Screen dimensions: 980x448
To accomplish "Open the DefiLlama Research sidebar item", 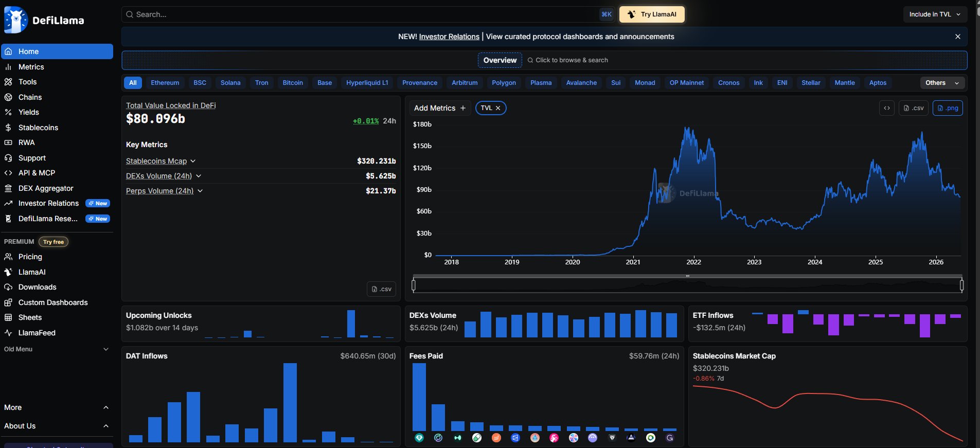I will pyautogui.click(x=57, y=219).
